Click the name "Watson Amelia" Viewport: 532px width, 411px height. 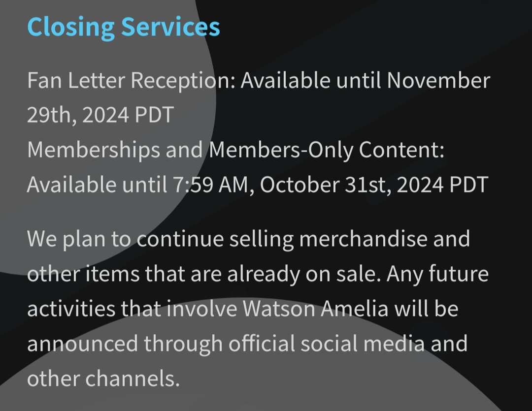click(x=315, y=309)
